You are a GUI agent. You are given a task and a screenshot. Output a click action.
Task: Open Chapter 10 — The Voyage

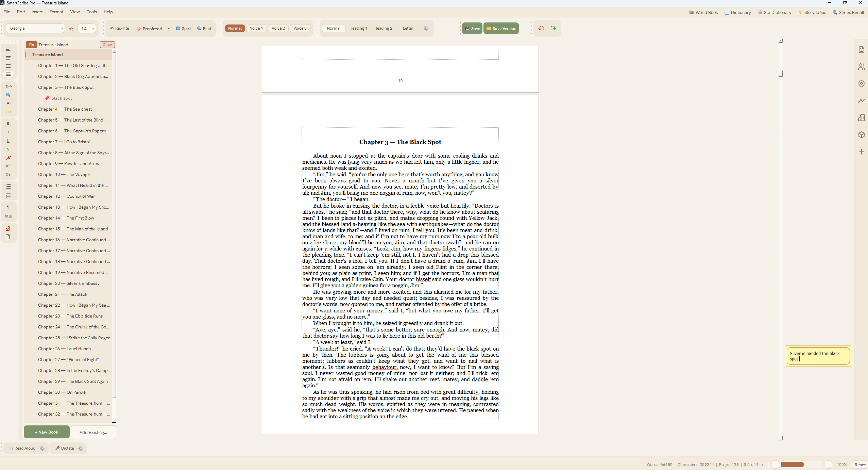[64, 175]
